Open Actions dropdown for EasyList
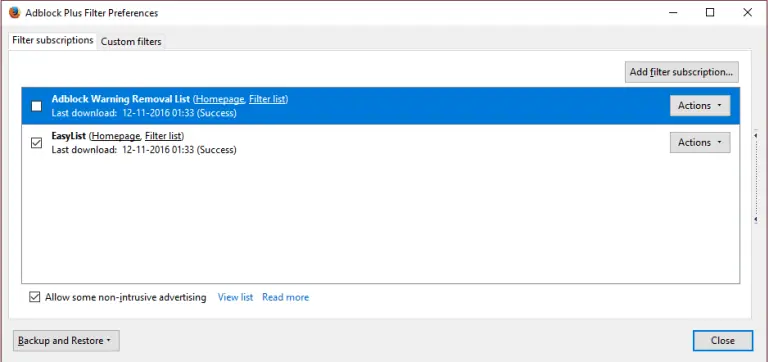The image size is (768, 362). (x=700, y=143)
